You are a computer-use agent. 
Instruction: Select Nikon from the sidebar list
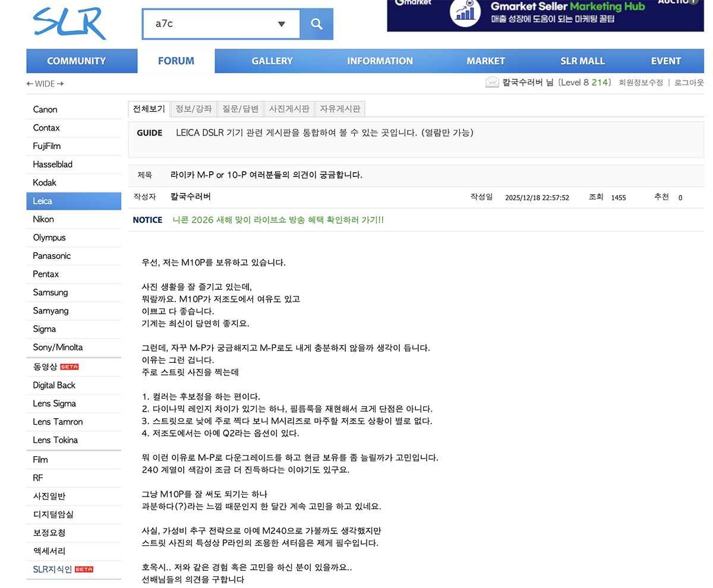tap(43, 219)
